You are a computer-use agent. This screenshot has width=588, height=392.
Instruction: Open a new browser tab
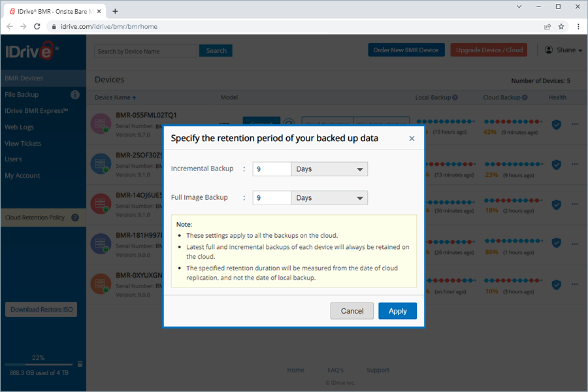point(115,11)
